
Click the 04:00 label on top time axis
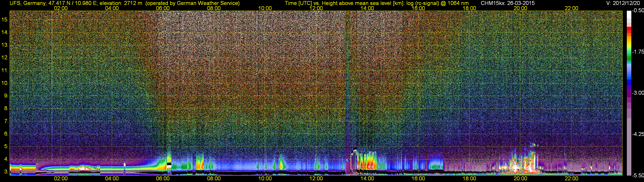click(x=112, y=8)
